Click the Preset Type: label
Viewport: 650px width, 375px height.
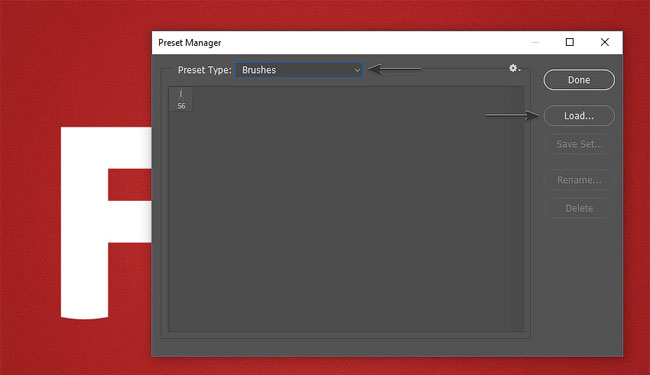(204, 70)
